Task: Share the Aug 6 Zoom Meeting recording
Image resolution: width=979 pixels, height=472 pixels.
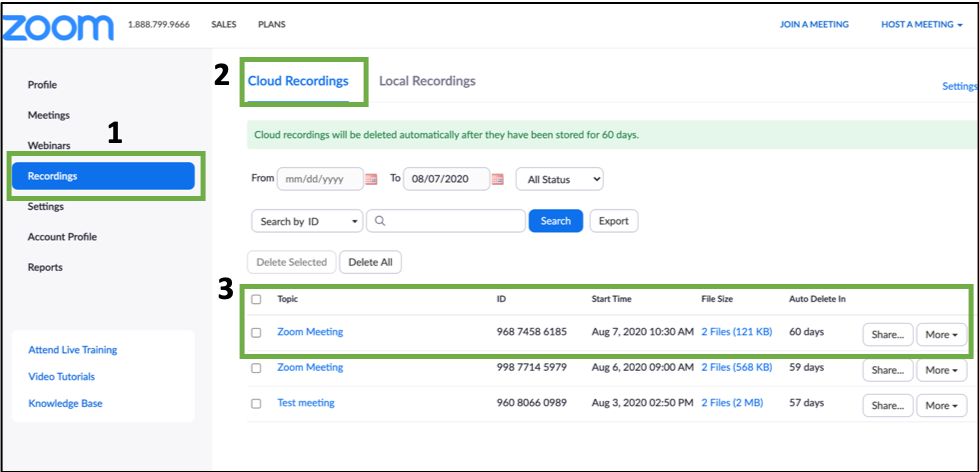Action: (x=888, y=370)
